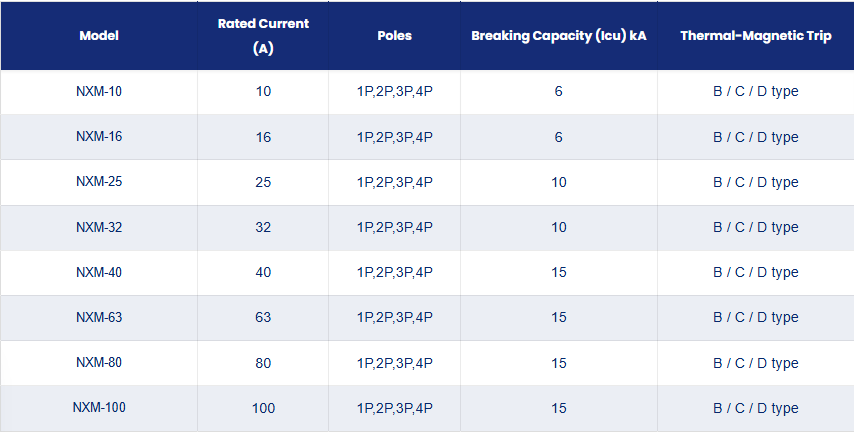
Task: Select breaking capacity 10 in NXM-25 row
Action: (x=559, y=182)
